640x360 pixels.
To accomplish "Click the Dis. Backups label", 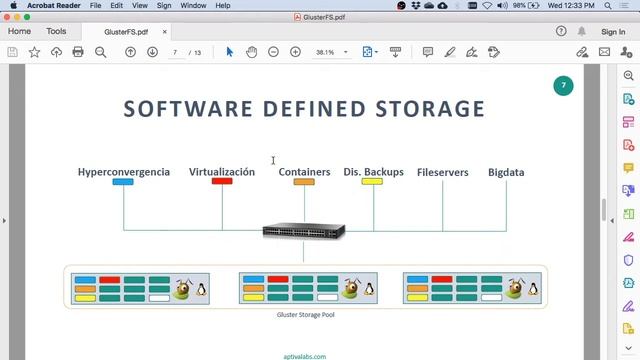I will (x=373, y=172).
